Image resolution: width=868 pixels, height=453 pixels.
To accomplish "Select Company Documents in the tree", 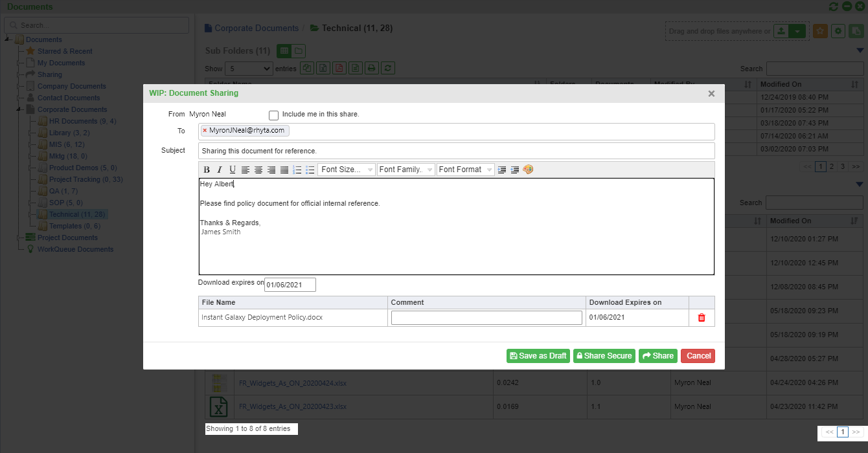I will point(72,86).
